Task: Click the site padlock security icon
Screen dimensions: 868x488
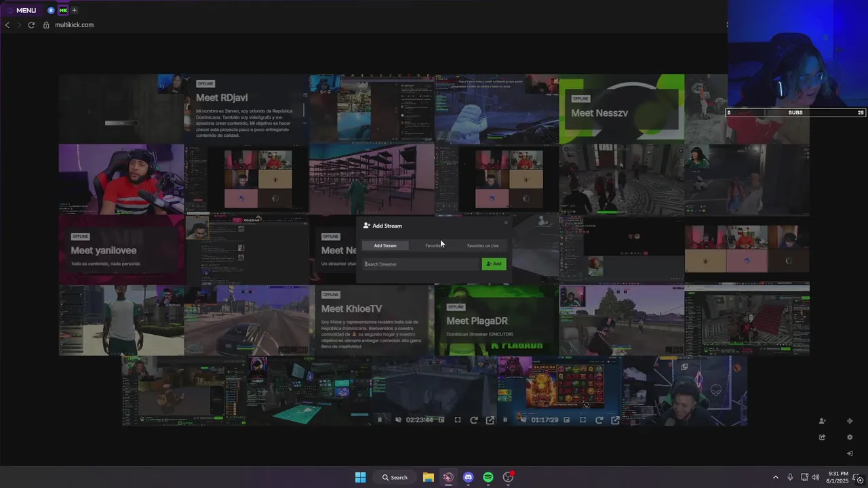Action: click(x=46, y=25)
